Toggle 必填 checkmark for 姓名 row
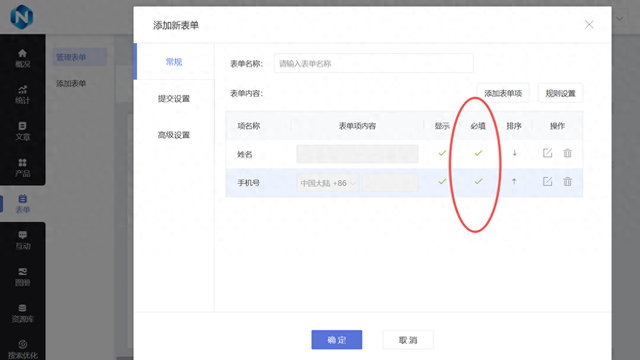Image resolution: width=640 pixels, height=360 pixels. click(478, 153)
